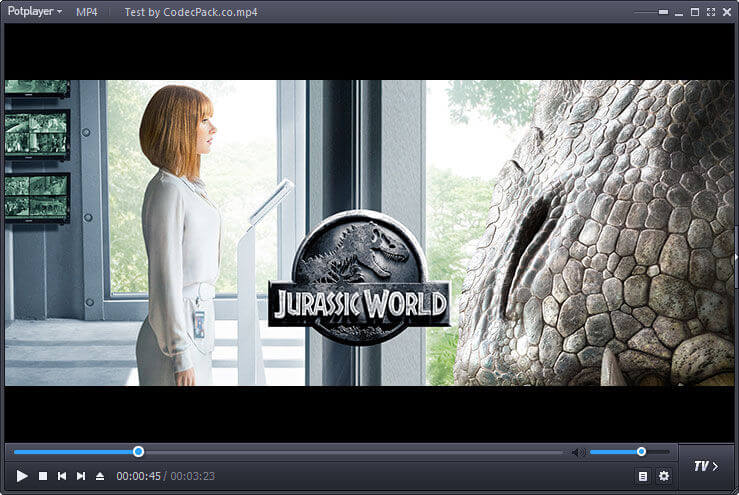Click the side panel handle on the right edge
Screen dimensions: 739x495
tap(736, 257)
